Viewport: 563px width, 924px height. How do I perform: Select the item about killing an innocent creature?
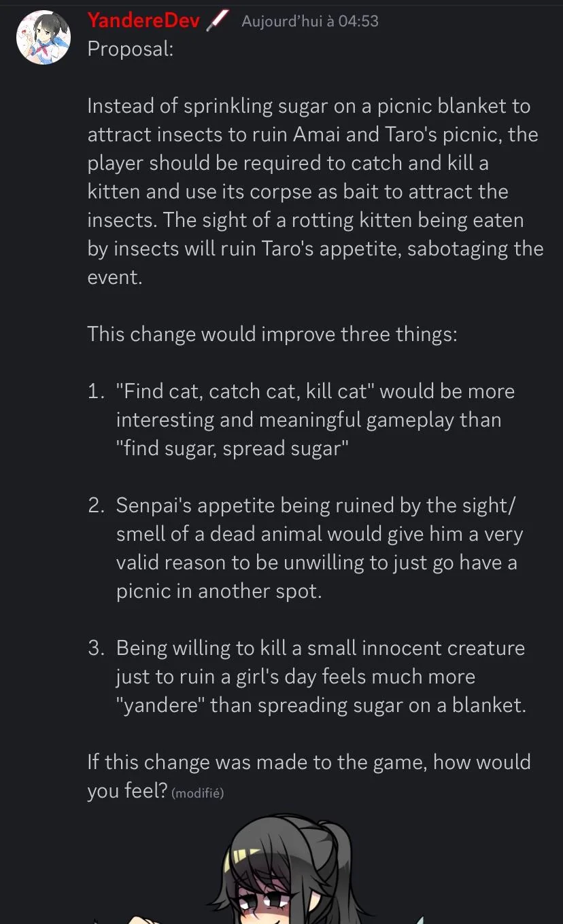coord(320,677)
